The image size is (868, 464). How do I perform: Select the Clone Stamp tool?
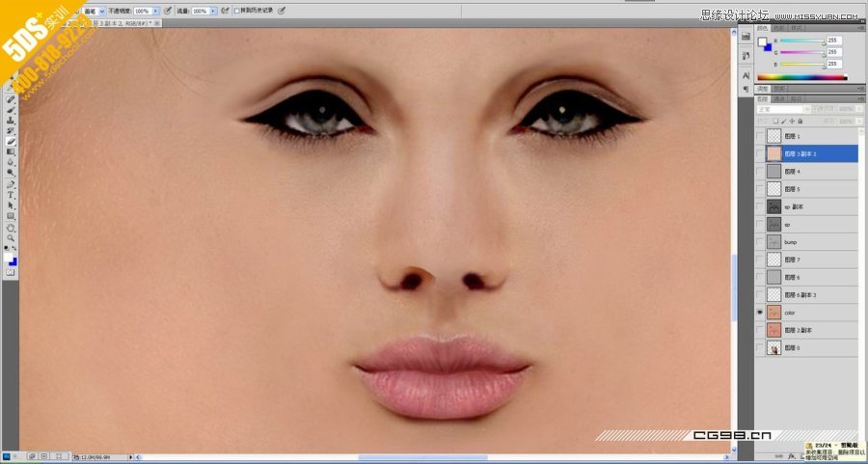click(x=11, y=121)
